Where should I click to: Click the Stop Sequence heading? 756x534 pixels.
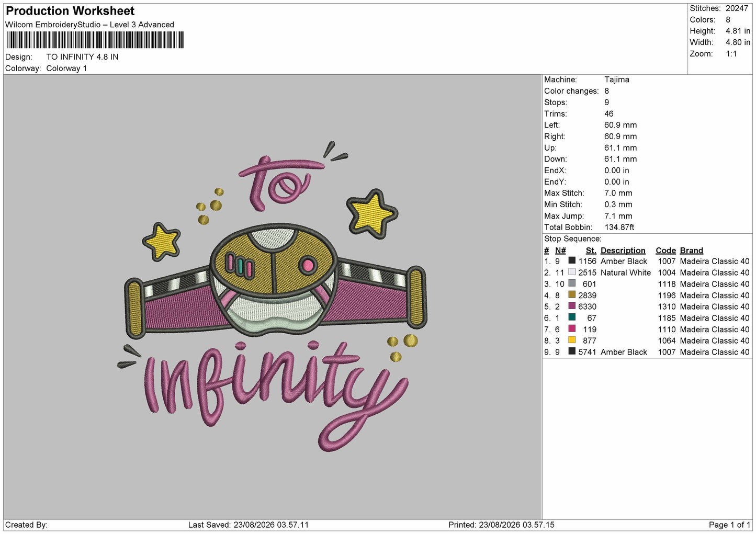(x=573, y=238)
